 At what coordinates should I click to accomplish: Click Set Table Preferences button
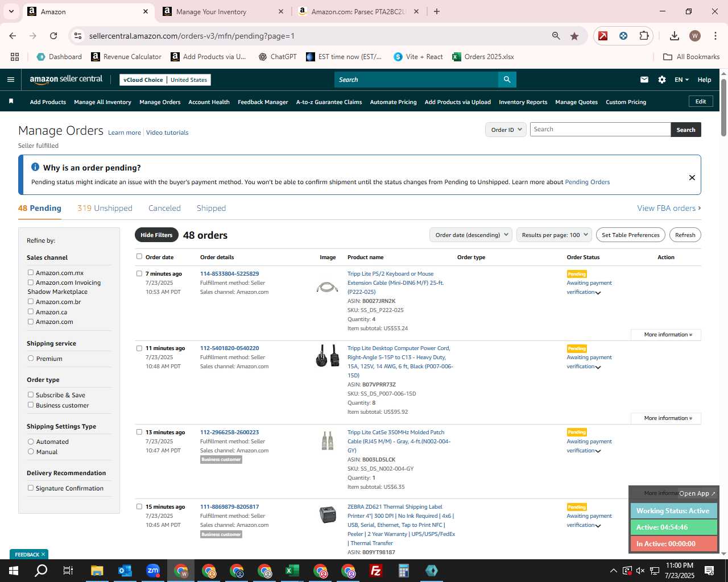[631, 235]
